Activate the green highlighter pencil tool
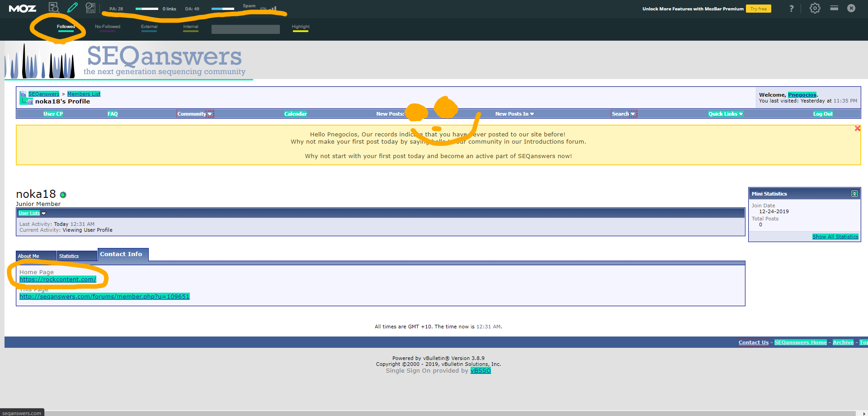868x416 pixels. 72,8
